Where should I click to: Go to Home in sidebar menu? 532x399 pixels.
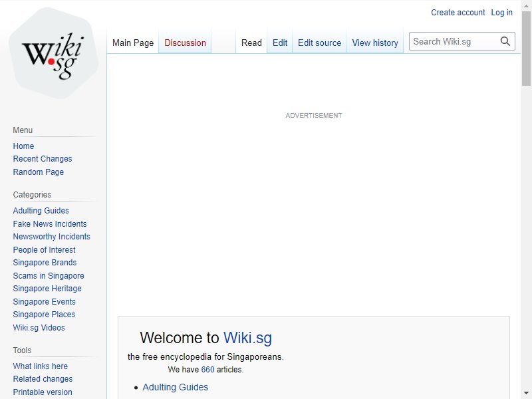pyautogui.click(x=23, y=146)
